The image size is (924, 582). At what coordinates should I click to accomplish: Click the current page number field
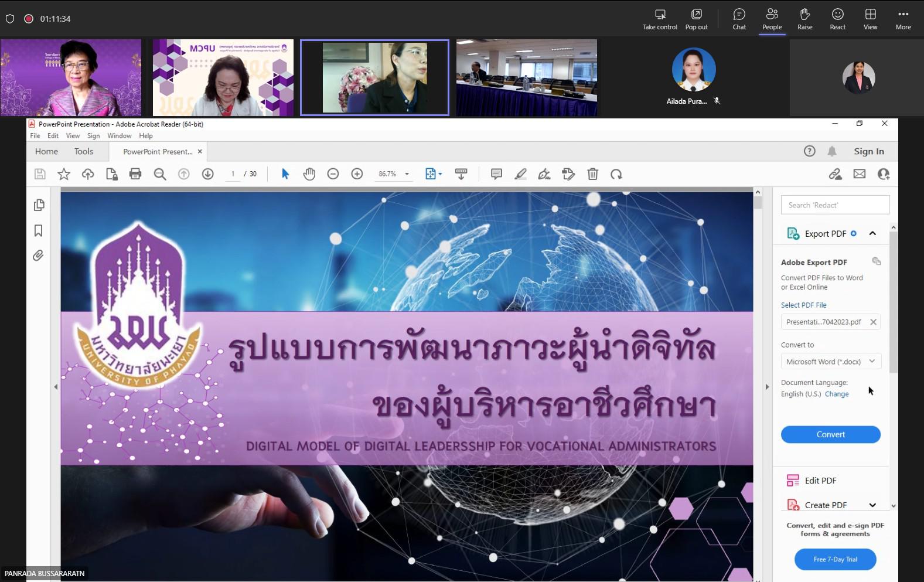pyautogui.click(x=233, y=174)
